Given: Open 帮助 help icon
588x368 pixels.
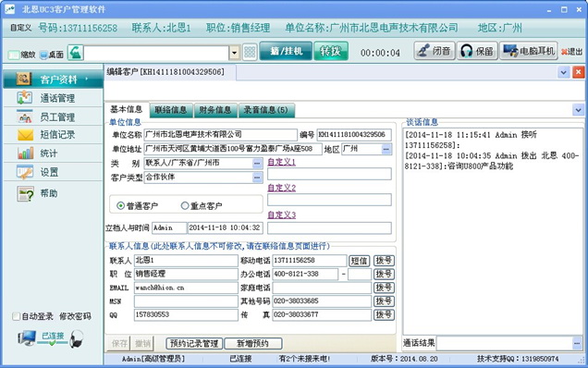Looking at the screenshot, I should click(x=25, y=193).
